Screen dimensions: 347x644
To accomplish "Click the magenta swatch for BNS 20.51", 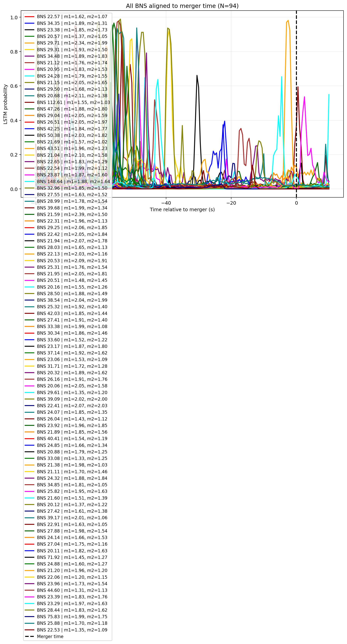I will click(x=29, y=280).
